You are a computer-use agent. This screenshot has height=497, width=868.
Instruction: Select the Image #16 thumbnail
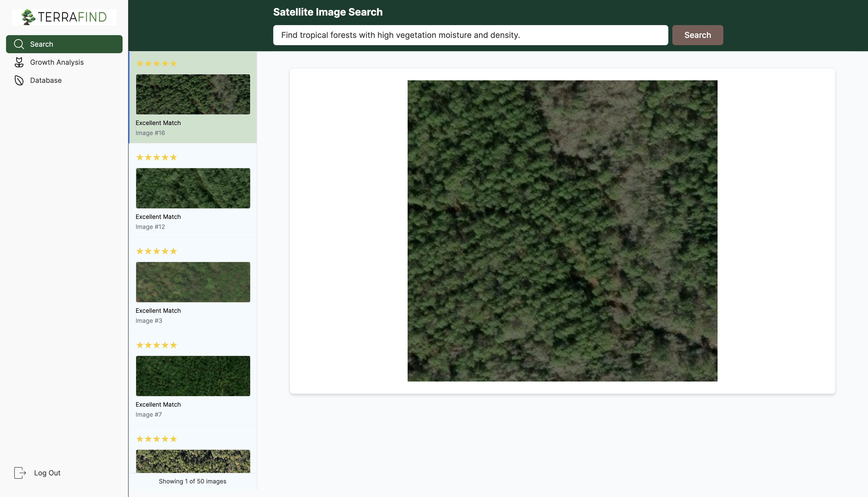pyautogui.click(x=193, y=94)
